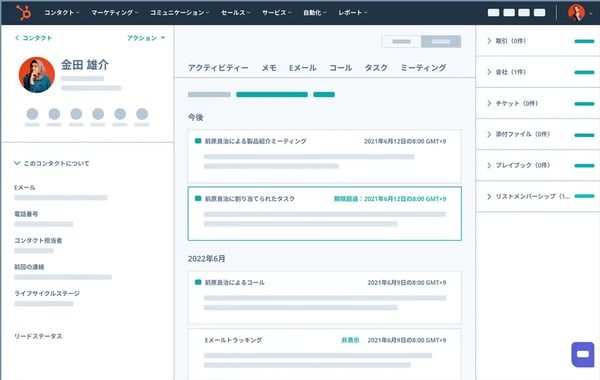Click the 電話番号 field value placeholder
This screenshot has width=600, height=380.
coord(44,224)
